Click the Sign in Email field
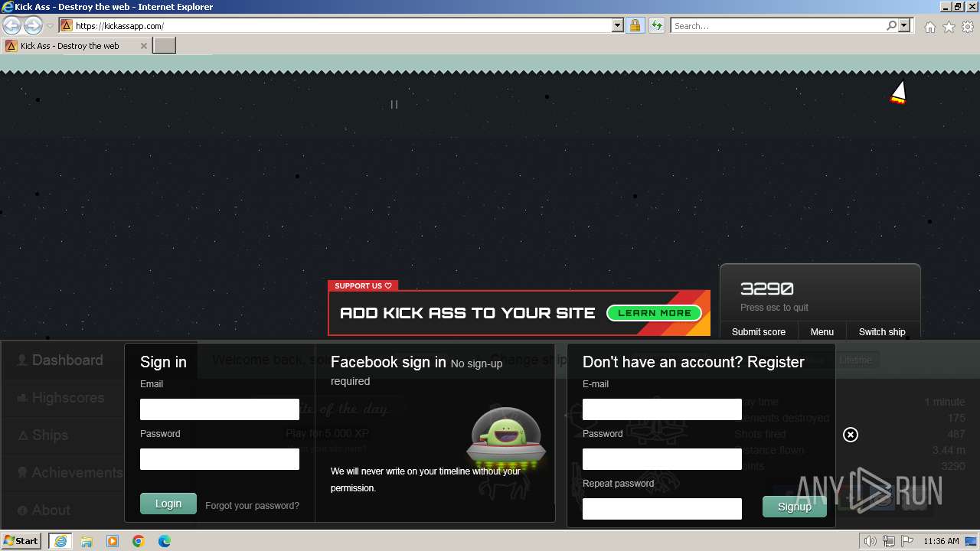The image size is (980, 551). (x=220, y=409)
